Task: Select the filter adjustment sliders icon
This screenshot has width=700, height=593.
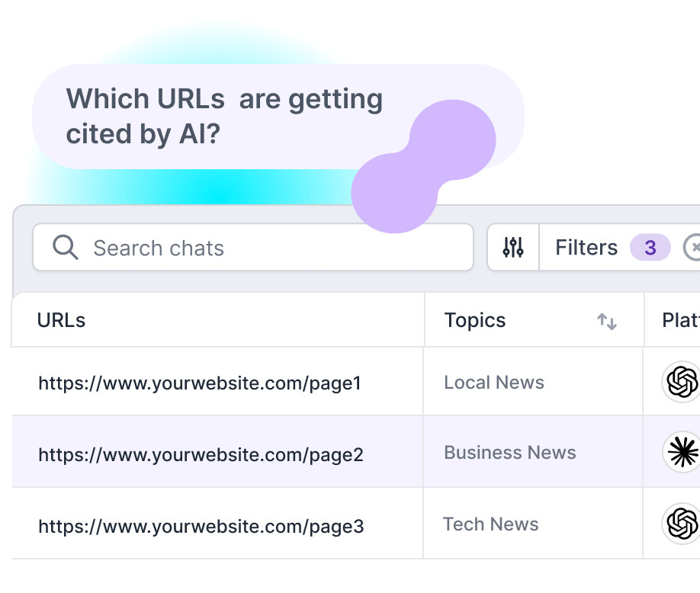Action: click(513, 247)
